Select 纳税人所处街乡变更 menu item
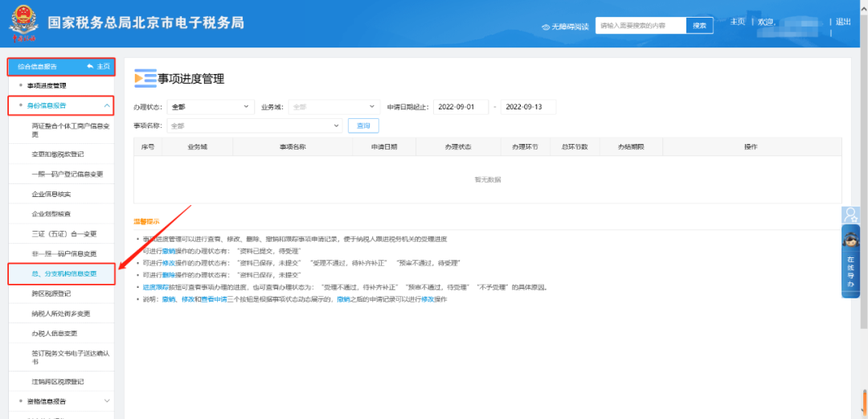Viewport: 868px width, 419px height. tap(61, 313)
